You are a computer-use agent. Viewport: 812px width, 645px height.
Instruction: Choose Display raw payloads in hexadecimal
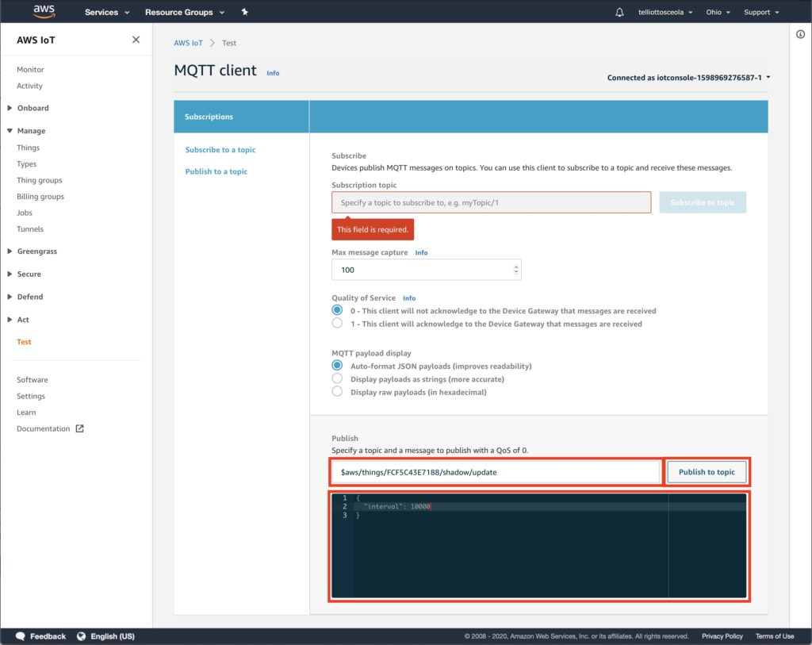(x=337, y=392)
